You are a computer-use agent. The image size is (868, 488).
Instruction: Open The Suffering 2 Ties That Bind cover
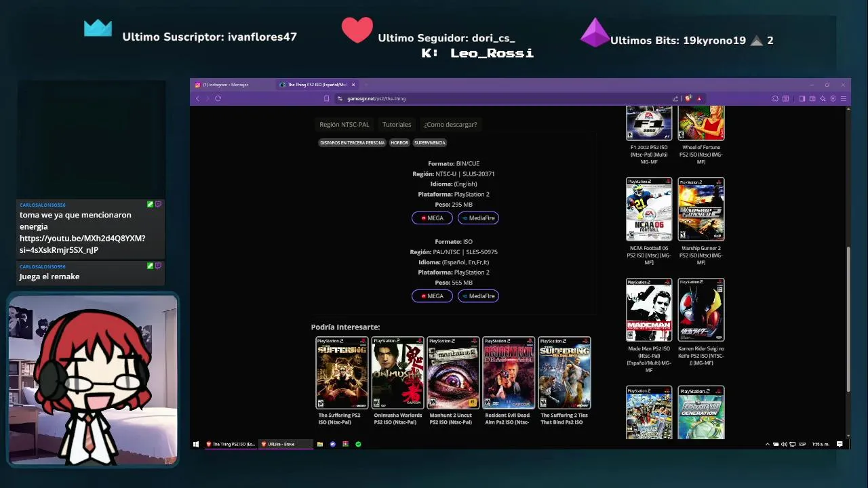[x=564, y=373]
